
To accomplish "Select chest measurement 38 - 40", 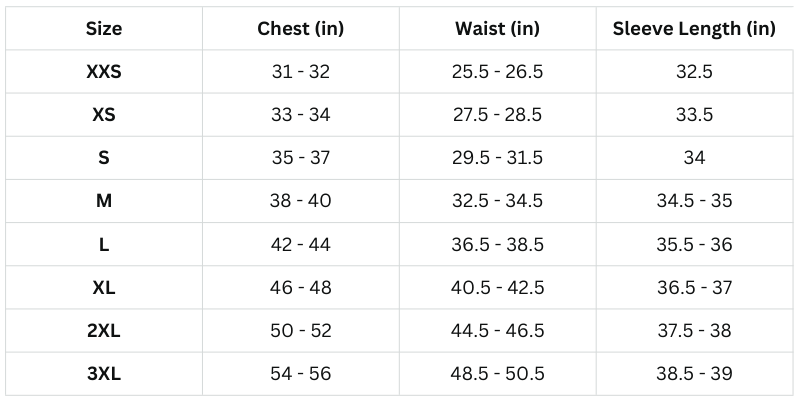I will click(300, 200).
